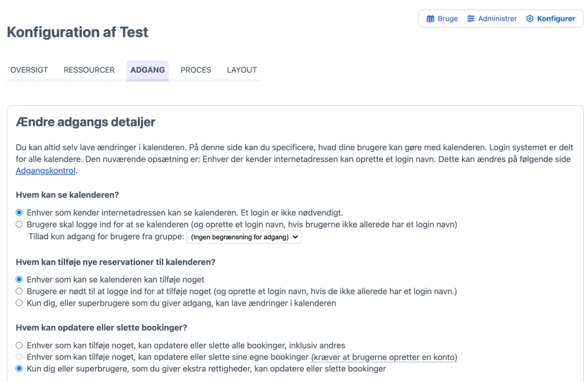Open the LAYOUT tab
588x382 pixels.
click(x=242, y=70)
